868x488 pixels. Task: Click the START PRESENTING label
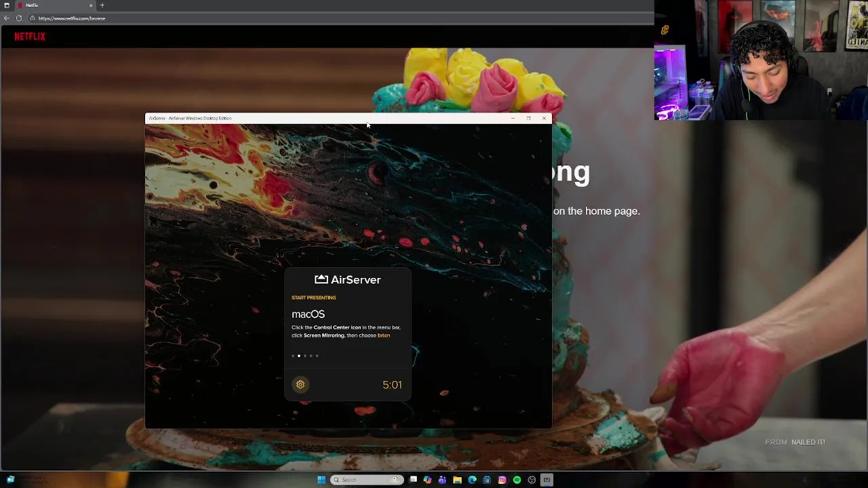coord(313,298)
